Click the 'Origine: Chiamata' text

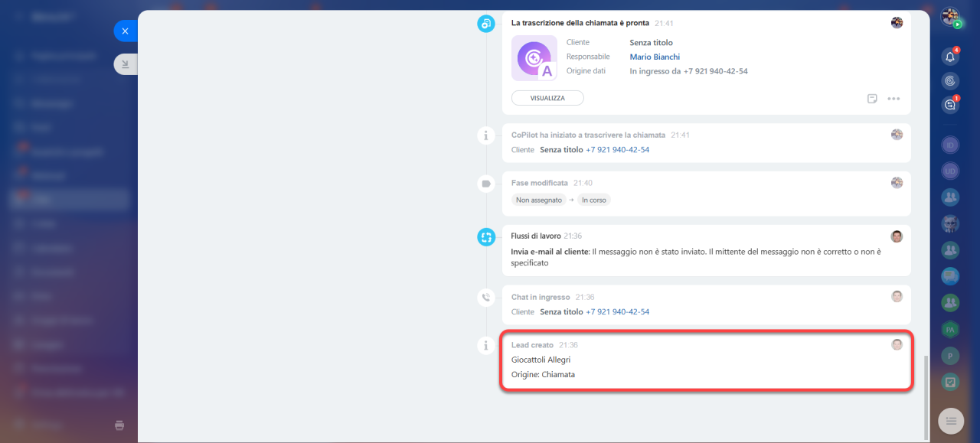coord(543,375)
